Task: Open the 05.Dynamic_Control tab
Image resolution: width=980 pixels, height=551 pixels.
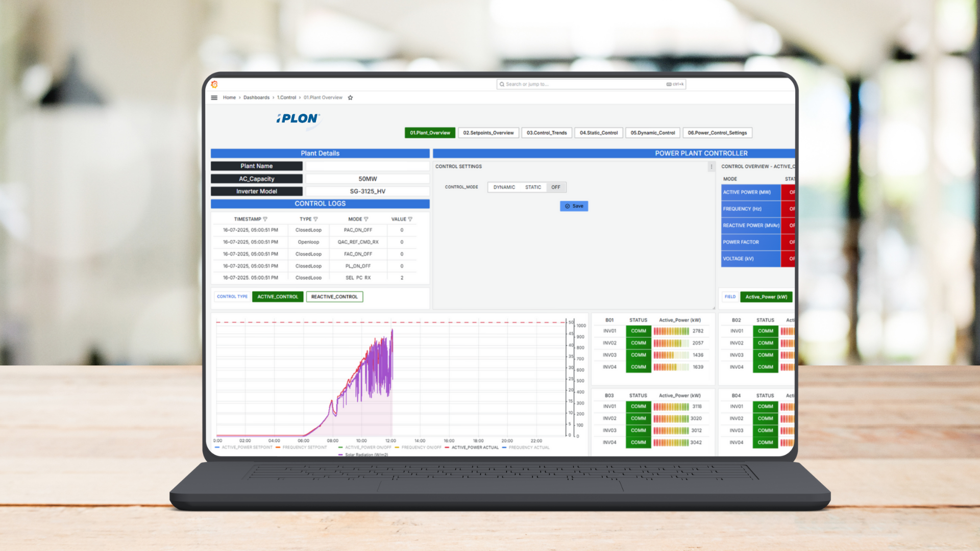Action: [652, 133]
